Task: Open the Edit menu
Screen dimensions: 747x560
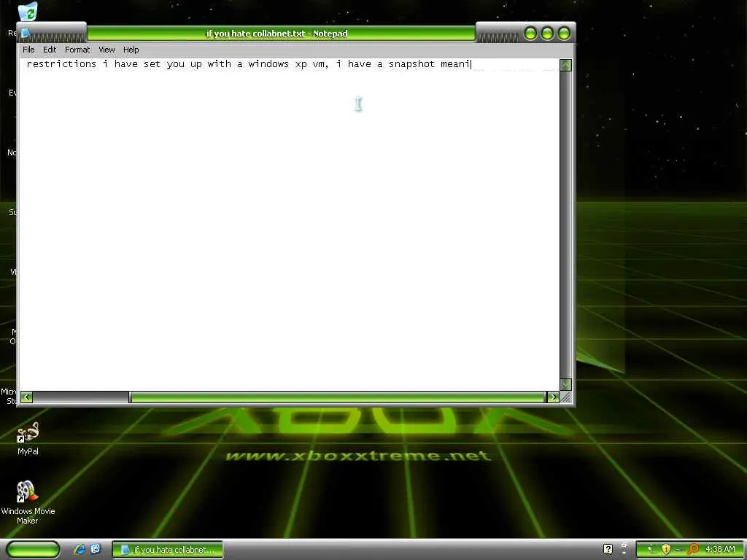Action: click(50, 50)
